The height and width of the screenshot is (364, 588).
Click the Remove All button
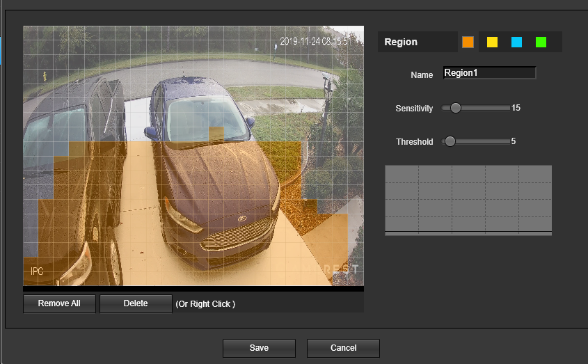click(59, 303)
